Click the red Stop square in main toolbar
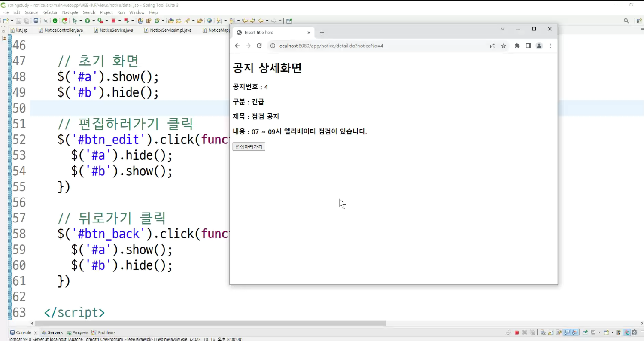Image resolution: width=644 pixels, height=341 pixels. coord(113,21)
